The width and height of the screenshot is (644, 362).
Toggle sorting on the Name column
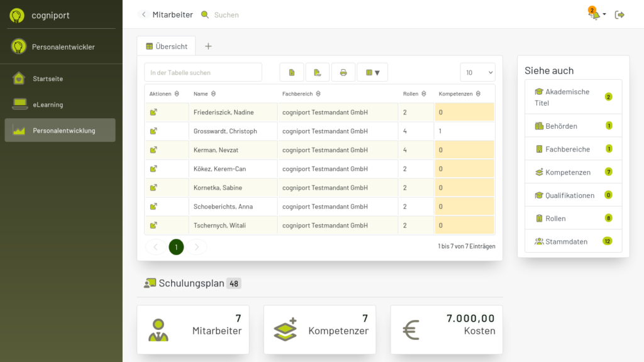click(x=214, y=94)
